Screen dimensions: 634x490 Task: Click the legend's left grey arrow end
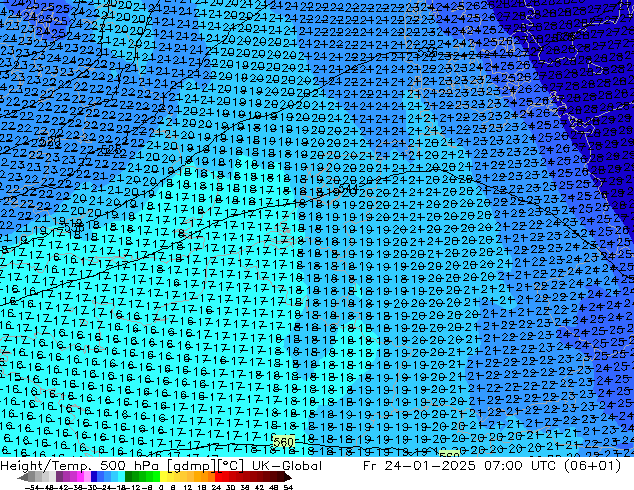pyautogui.click(x=22, y=477)
